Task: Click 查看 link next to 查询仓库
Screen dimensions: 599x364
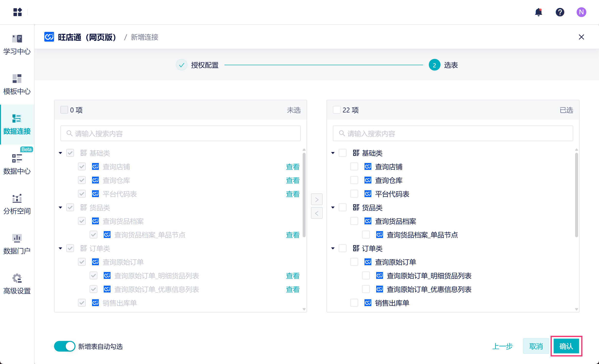Action: point(292,180)
